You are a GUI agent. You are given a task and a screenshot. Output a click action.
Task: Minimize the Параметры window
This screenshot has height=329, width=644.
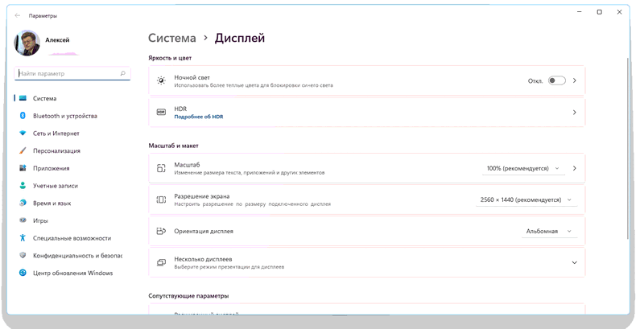(x=580, y=12)
